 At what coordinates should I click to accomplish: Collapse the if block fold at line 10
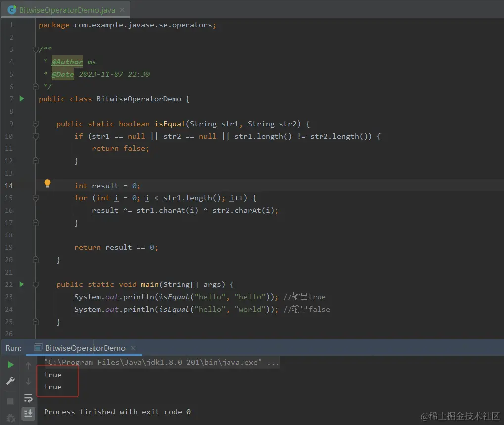[36, 136]
